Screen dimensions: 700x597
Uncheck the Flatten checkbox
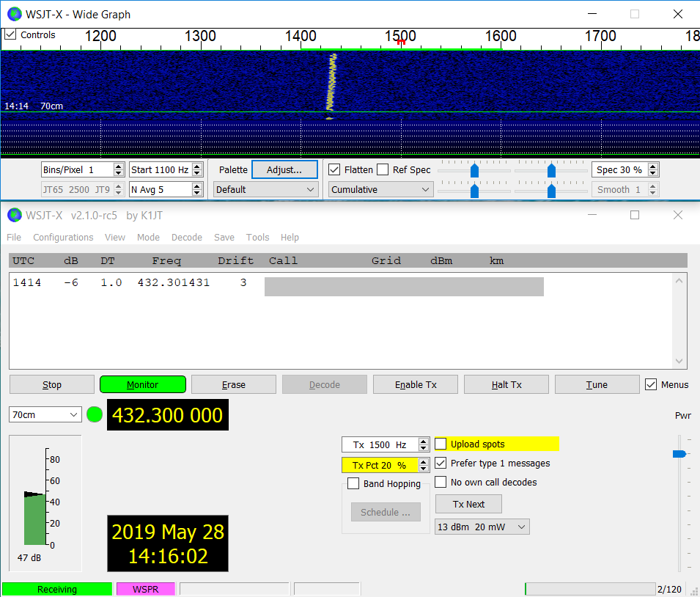coord(334,170)
